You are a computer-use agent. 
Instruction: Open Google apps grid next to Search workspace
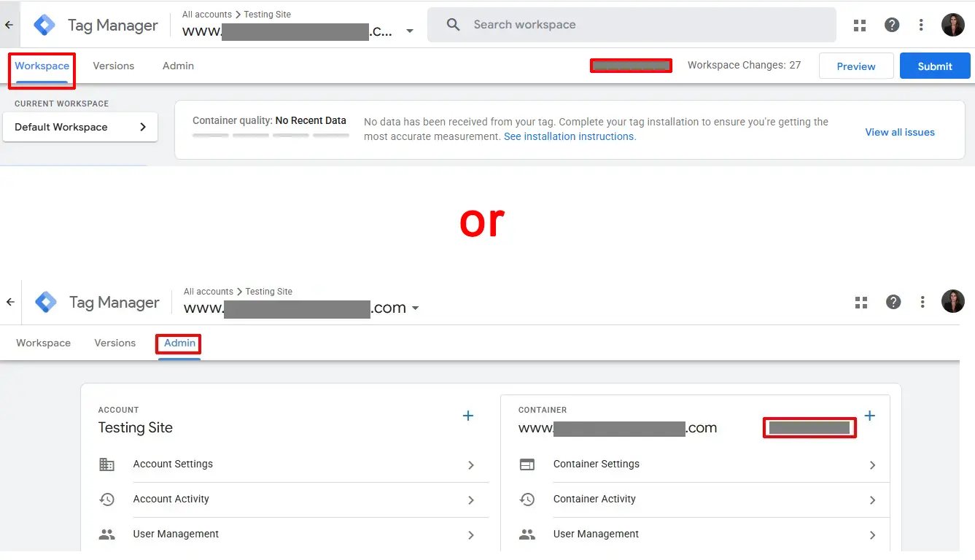click(860, 26)
